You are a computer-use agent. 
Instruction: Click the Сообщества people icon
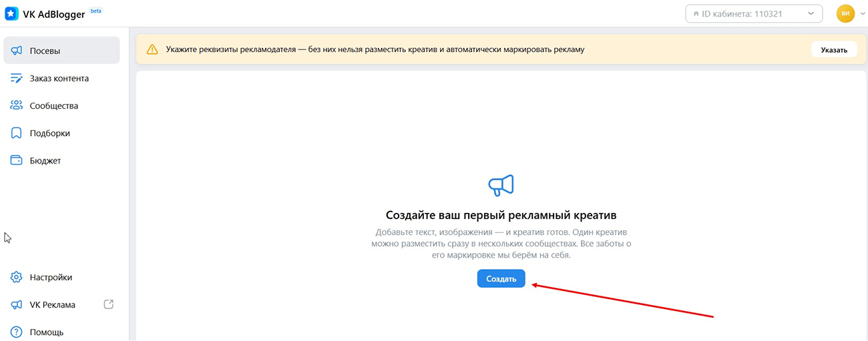click(17, 105)
